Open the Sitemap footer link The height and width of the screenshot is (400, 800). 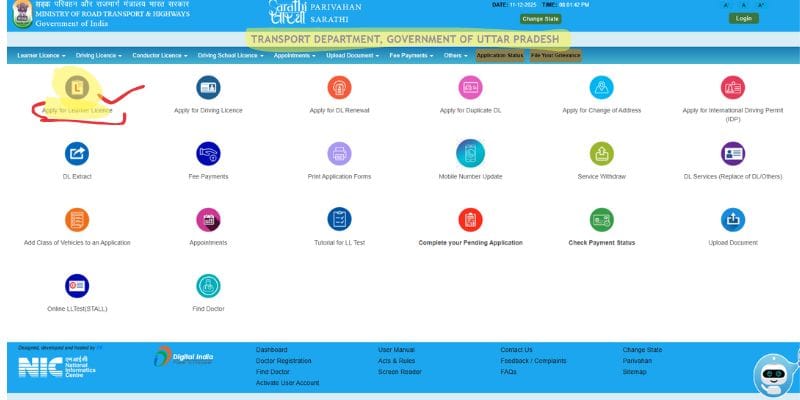click(634, 372)
